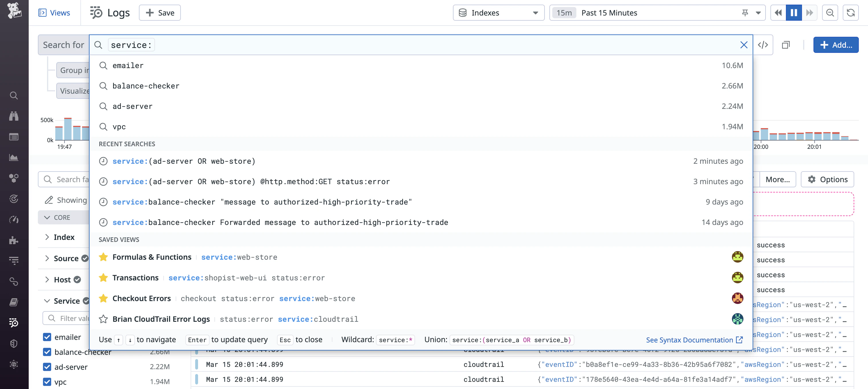Open the dashboards list sidebar icon

(14, 137)
